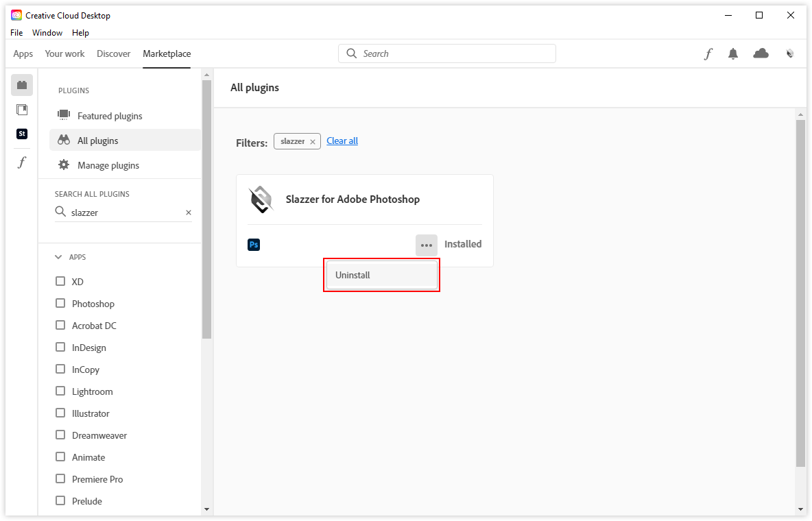Check the Lightroom filter

[x=60, y=391]
